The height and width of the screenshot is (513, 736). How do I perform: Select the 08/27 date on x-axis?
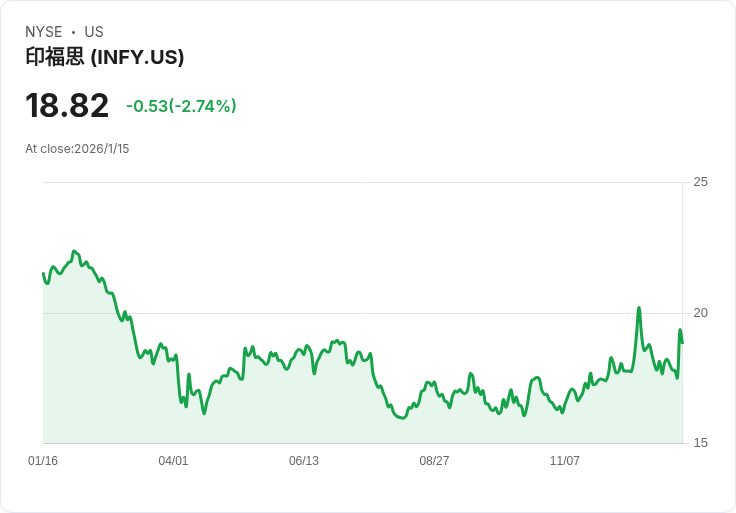(434, 461)
